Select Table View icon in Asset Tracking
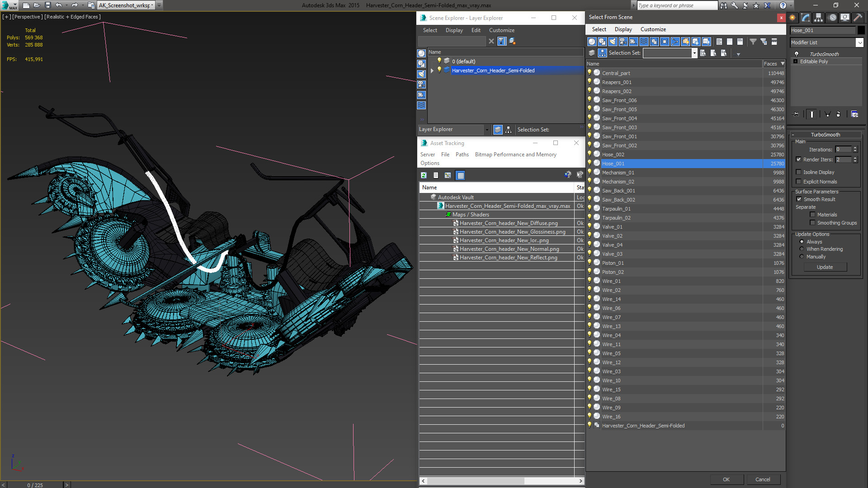This screenshot has height=488, width=868. 460,175
